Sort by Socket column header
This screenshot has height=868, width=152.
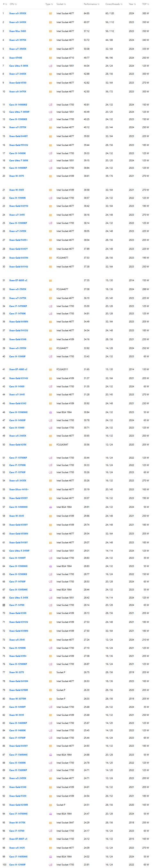point(61,4)
